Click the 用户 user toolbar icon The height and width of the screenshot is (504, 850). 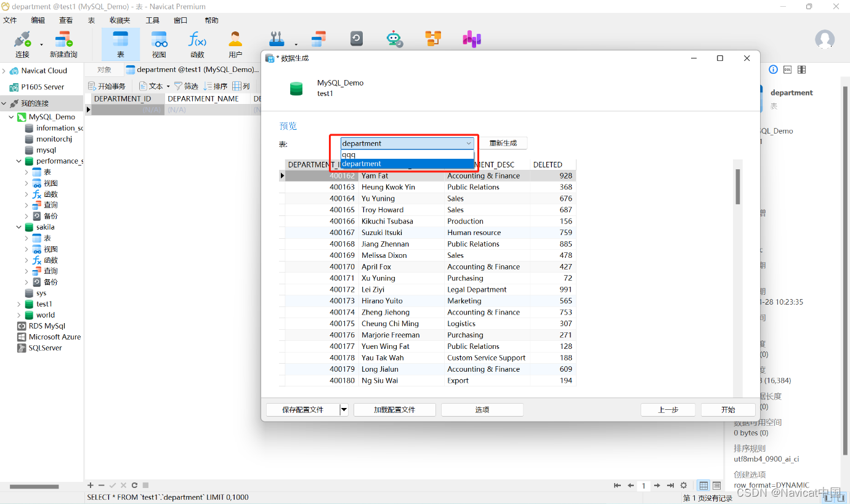[235, 45]
